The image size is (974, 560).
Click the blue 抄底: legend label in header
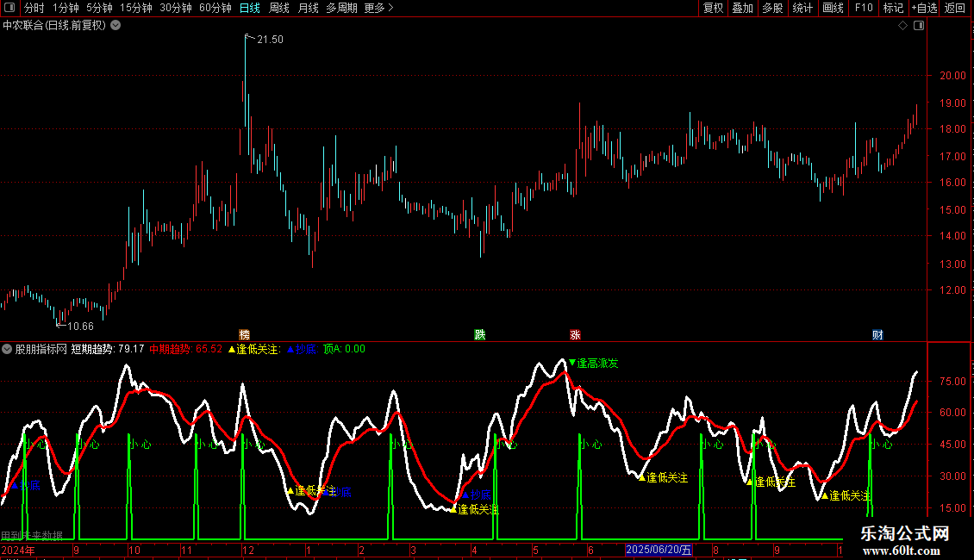click(302, 349)
